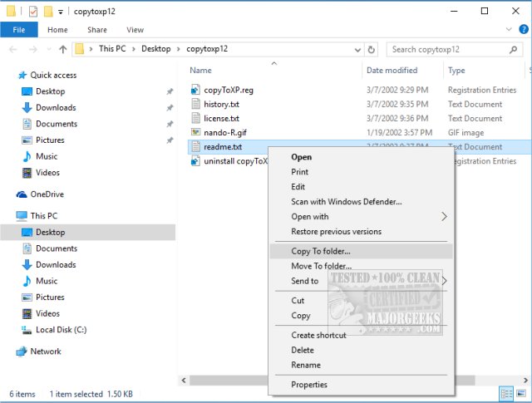The image size is (532, 403).
Task: Click the New folder icon in title bar
Action: point(48,12)
